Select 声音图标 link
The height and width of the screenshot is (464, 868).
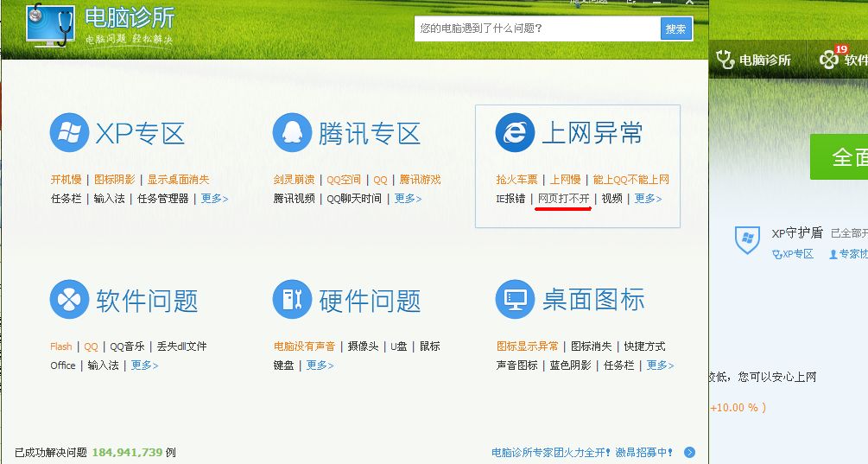(x=517, y=365)
